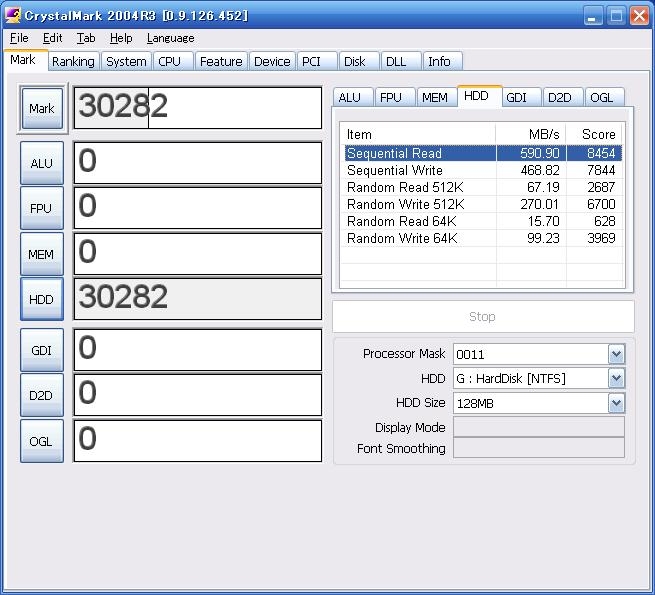Close the CrystalMark window

(x=640, y=16)
